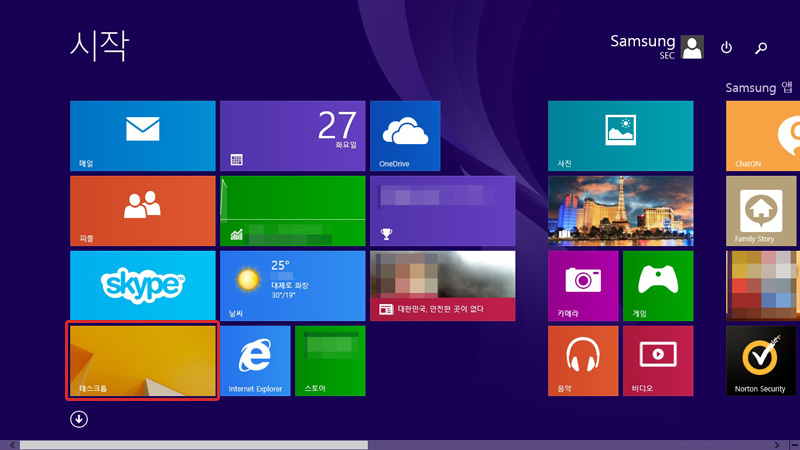This screenshot has width=800, height=450.
Task: Click the scrollbar right arrow
Action: (x=777, y=445)
